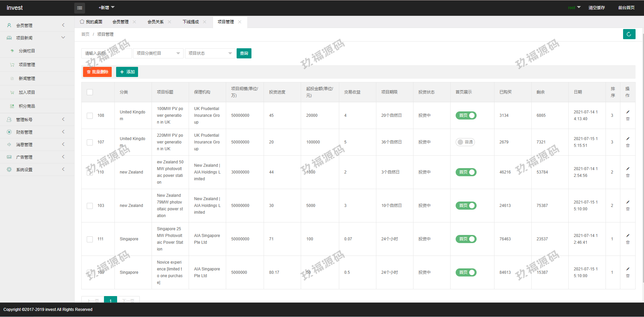Close the 会员管理 tab with X icon

(134, 22)
